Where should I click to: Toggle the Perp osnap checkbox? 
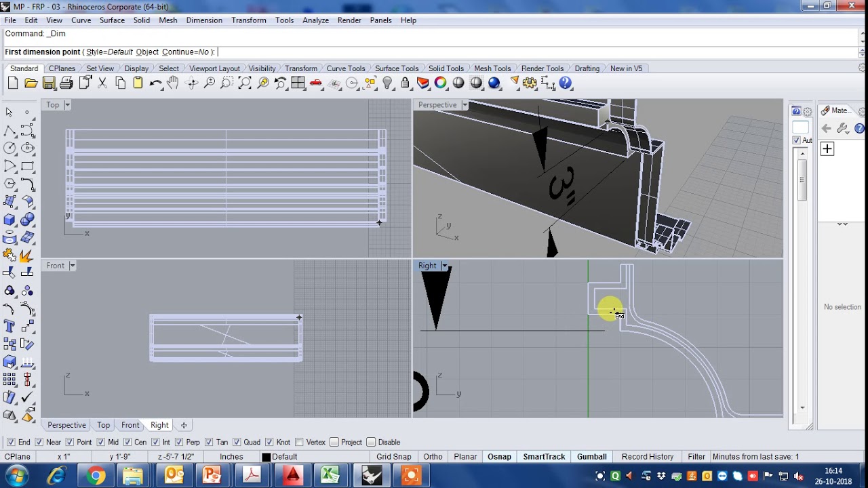point(178,443)
